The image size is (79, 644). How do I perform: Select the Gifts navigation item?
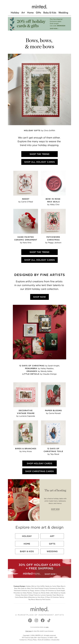click(x=38, y=12)
